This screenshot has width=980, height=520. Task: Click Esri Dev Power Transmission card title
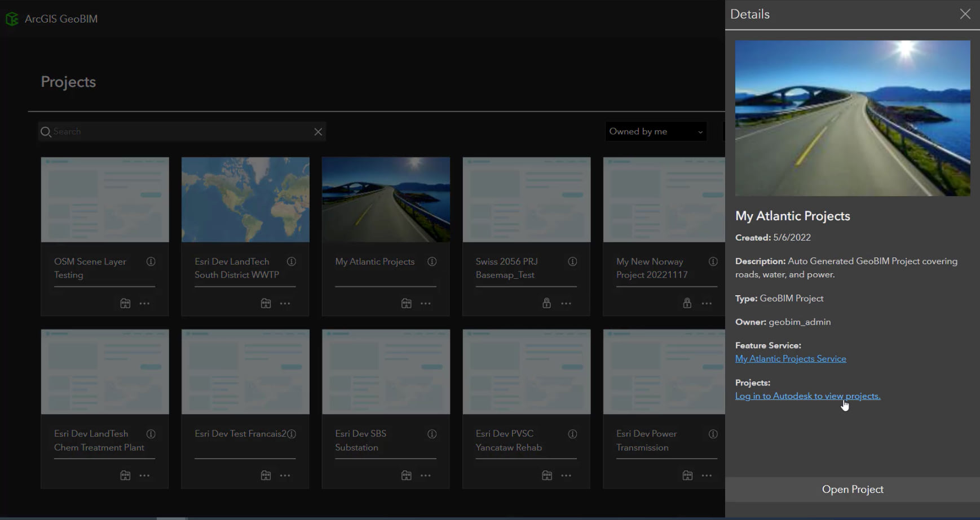[x=647, y=441]
